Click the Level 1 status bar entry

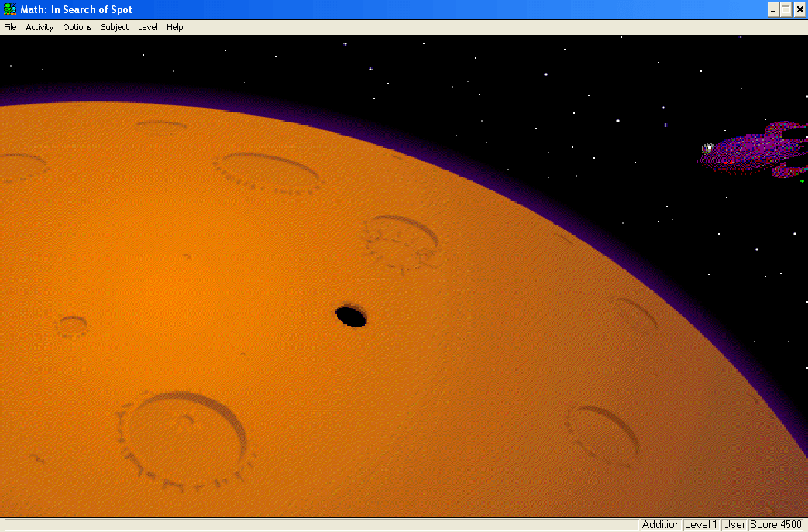click(x=701, y=525)
